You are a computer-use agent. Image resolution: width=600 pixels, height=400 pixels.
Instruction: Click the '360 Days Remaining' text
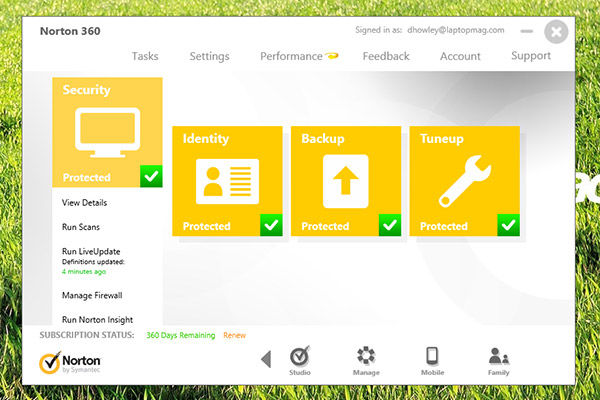(x=181, y=335)
